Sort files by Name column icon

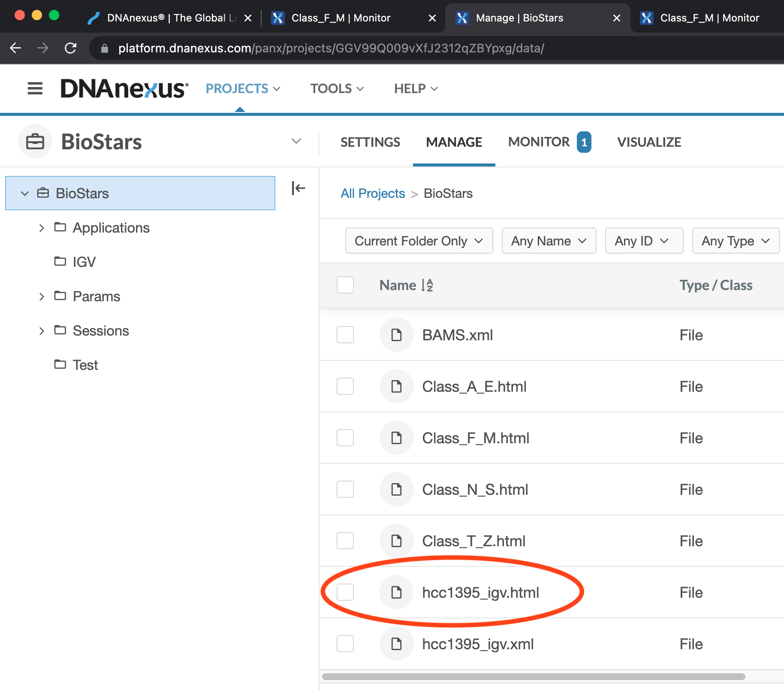coord(427,285)
